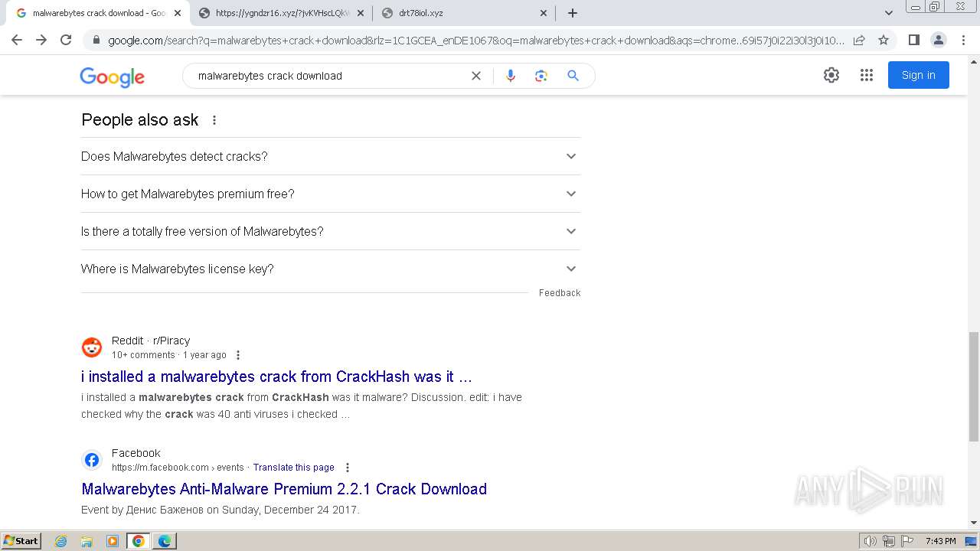Open Microsoft Edge from taskbar
The image size is (980, 551).
click(x=165, y=541)
